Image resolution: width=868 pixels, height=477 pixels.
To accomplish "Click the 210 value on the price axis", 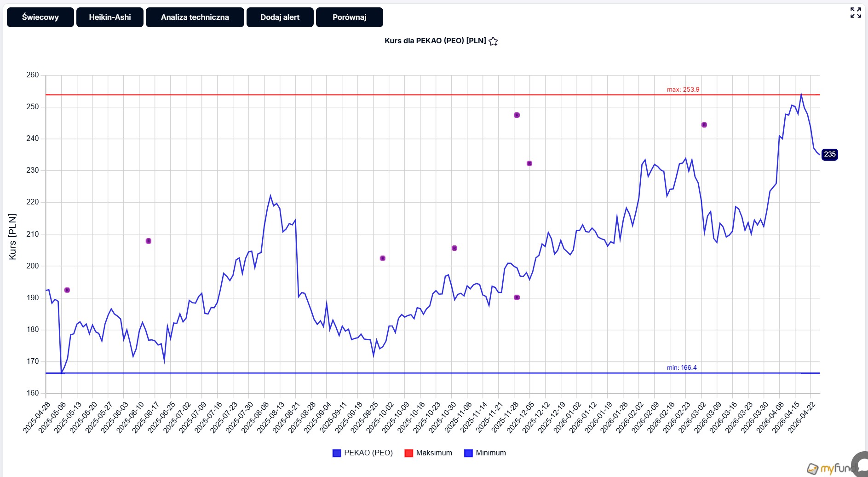I will pos(33,234).
